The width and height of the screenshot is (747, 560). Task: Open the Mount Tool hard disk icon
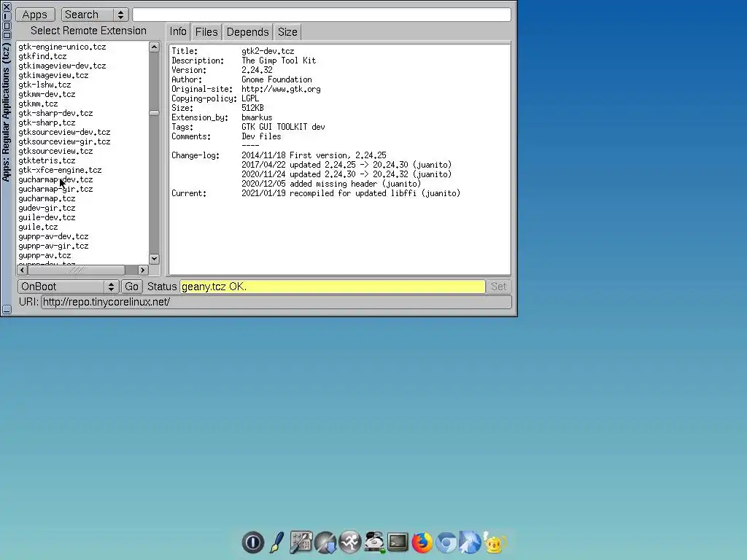(374, 542)
